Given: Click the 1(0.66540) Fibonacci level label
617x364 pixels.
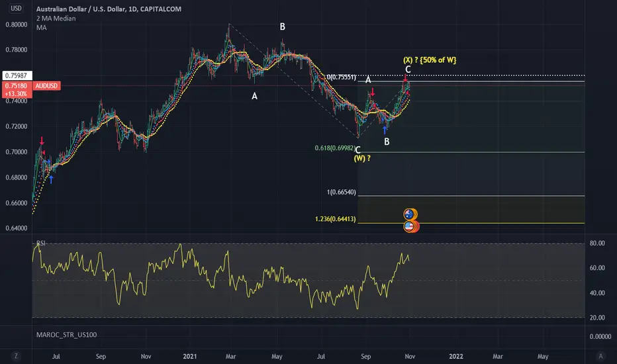Looking at the screenshot, I should pyautogui.click(x=341, y=192).
